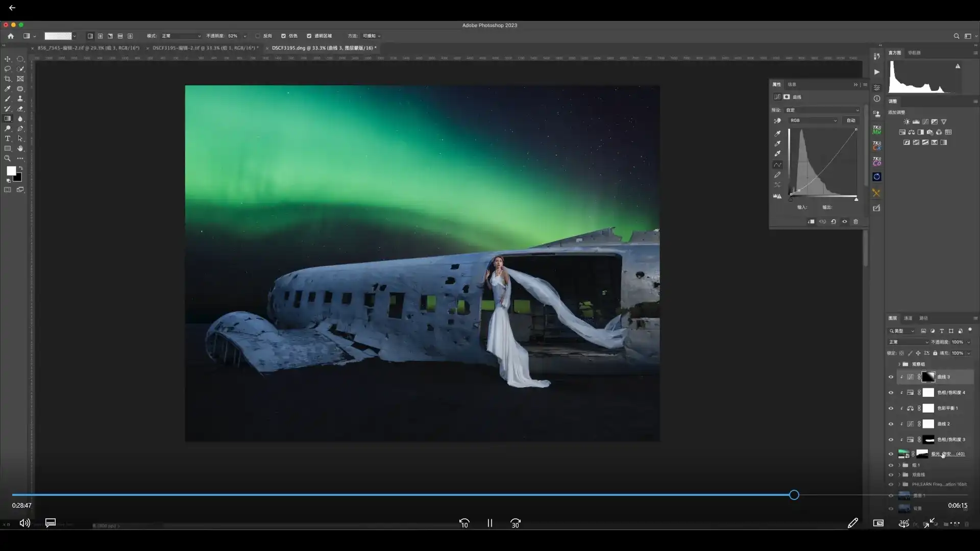Viewport: 980px width, 551px height.
Task: Select the Horizontal Type tool
Action: 8,139
